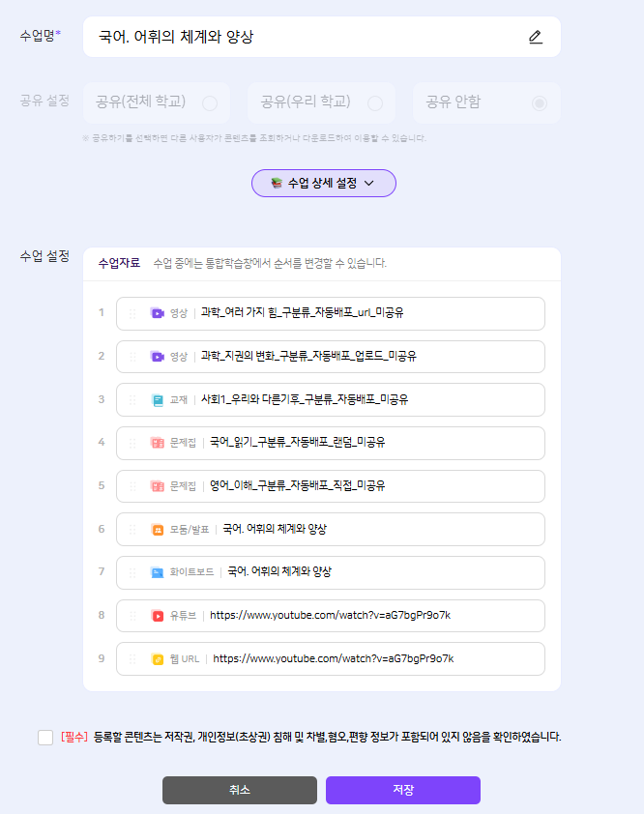Image resolution: width=644 pixels, height=814 pixels.
Task: Click the purple video icon in row 1
Action: (x=157, y=313)
